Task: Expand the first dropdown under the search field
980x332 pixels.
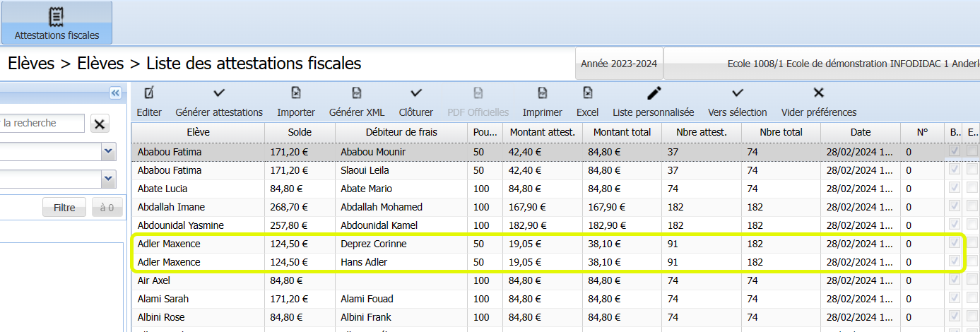Action: [x=108, y=151]
